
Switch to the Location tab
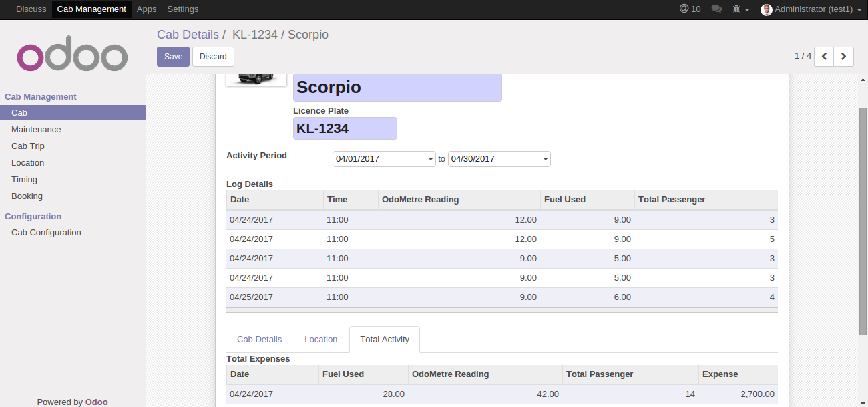[x=320, y=340]
